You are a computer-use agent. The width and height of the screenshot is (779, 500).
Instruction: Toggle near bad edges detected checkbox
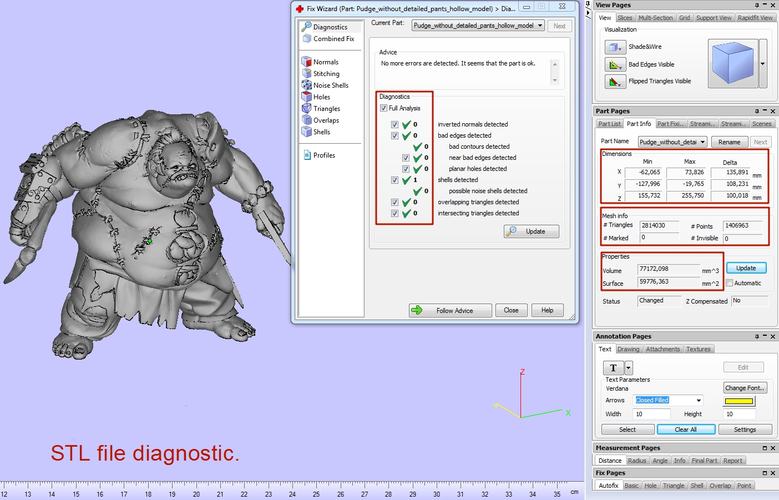point(405,158)
